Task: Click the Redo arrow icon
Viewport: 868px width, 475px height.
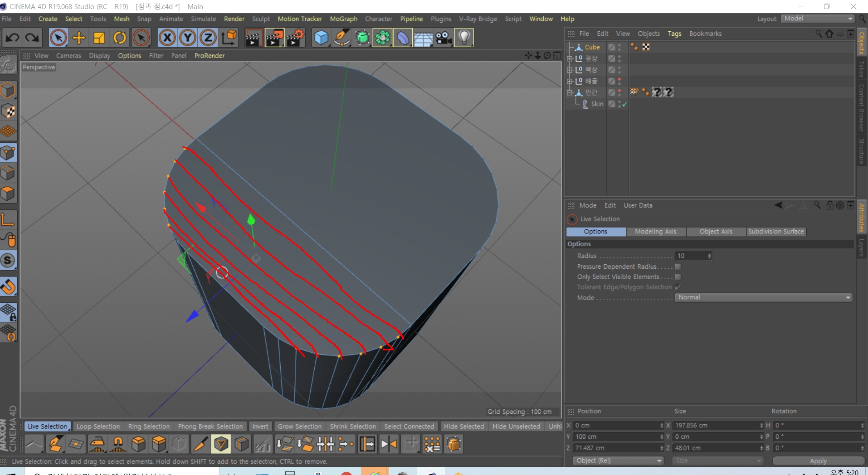Action: point(32,38)
